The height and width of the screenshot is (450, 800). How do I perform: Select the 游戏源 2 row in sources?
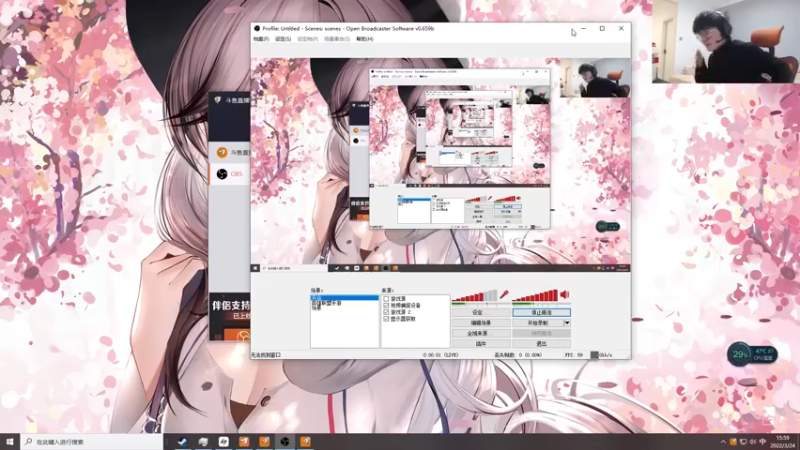[x=416, y=312]
